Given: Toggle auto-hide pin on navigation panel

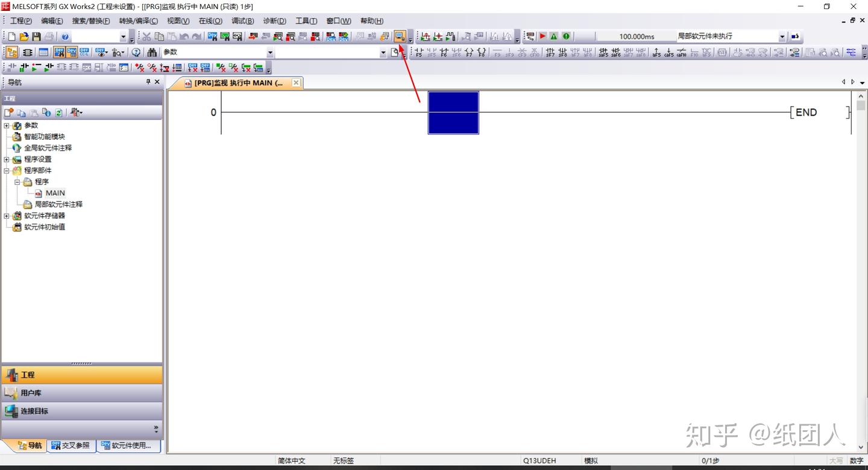Looking at the screenshot, I should click(148, 82).
